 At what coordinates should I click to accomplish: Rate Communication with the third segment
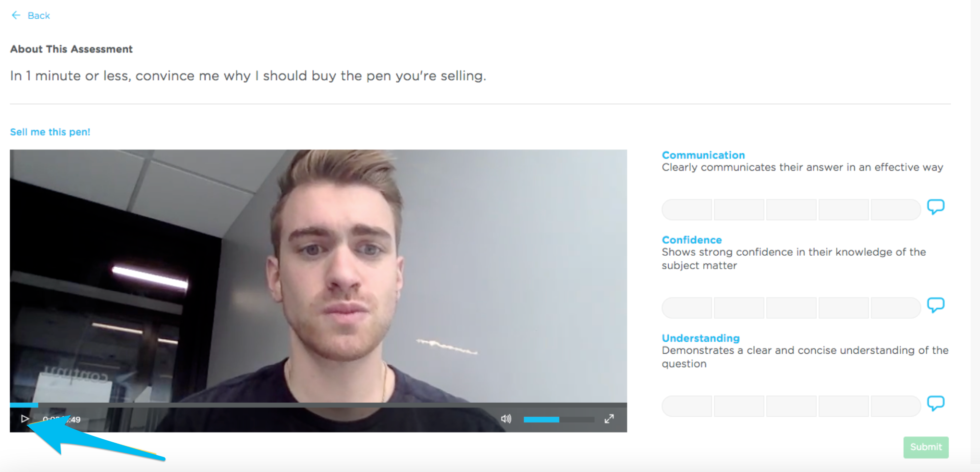pos(791,210)
